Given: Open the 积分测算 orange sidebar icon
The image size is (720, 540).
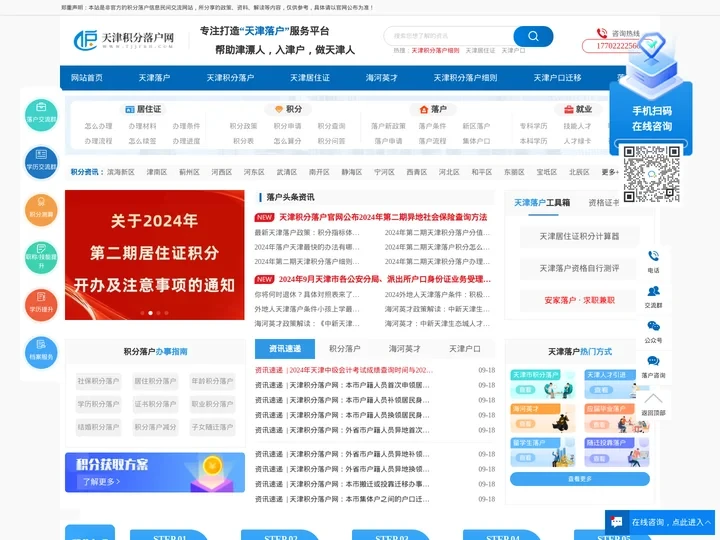Looking at the screenshot, I should 41,210.
